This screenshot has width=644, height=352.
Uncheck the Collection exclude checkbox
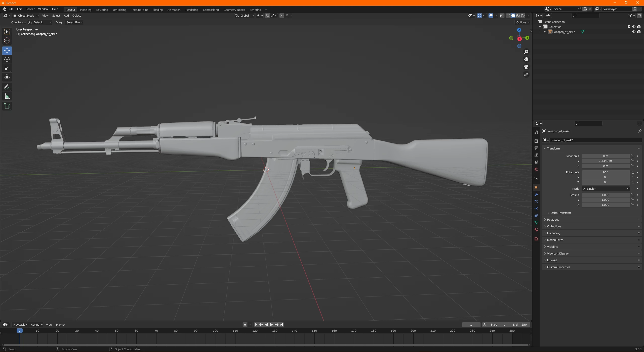(629, 27)
